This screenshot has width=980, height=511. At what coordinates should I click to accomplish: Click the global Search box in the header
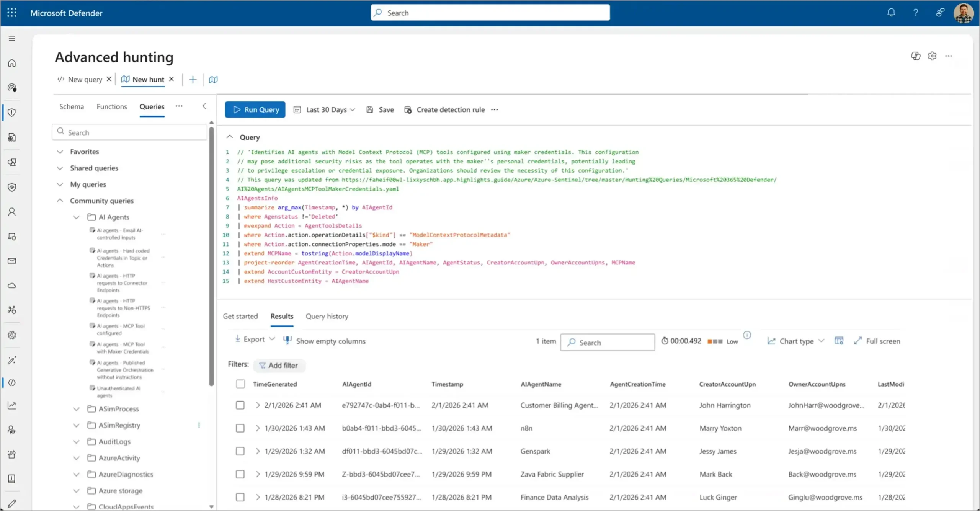(x=490, y=13)
